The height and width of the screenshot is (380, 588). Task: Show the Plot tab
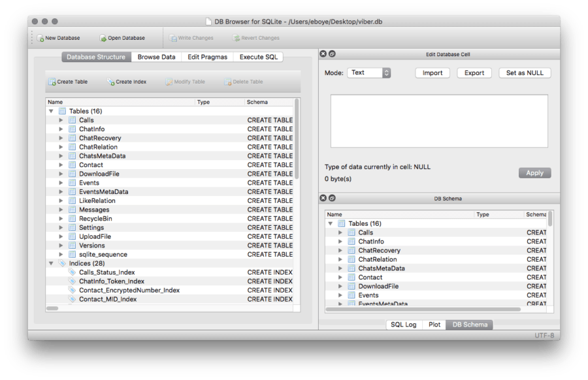(x=434, y=325)
